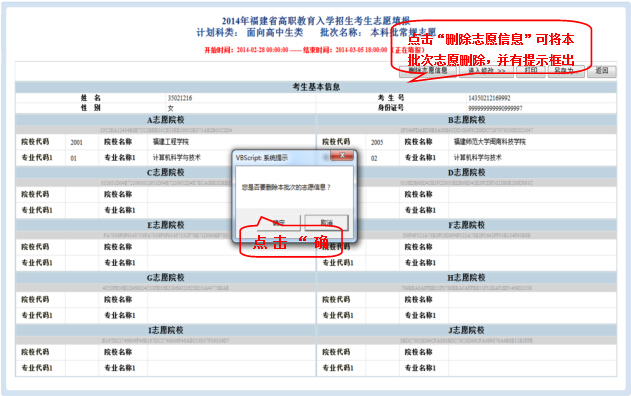
Task: Click the 删除志愿信息 button
Action: coord(428,71)
